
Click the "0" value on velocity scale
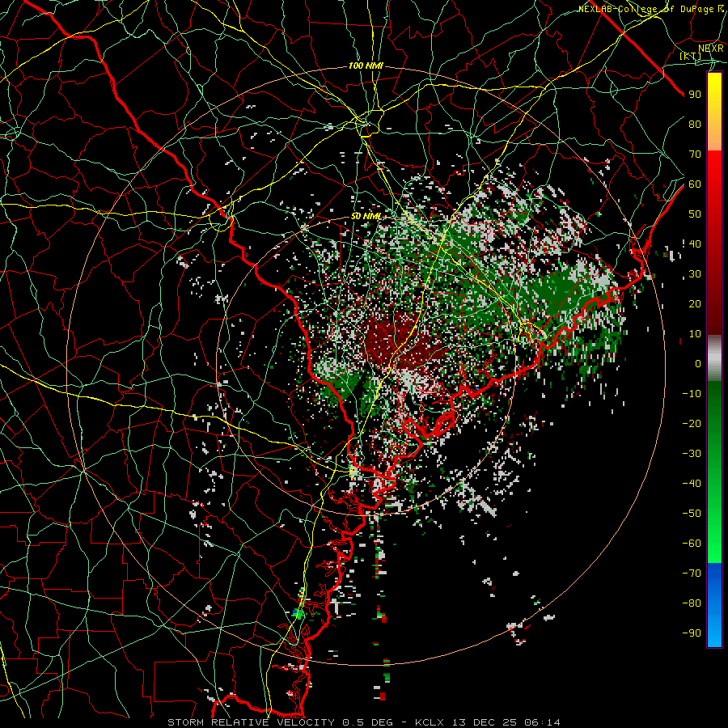click(698, 364)
